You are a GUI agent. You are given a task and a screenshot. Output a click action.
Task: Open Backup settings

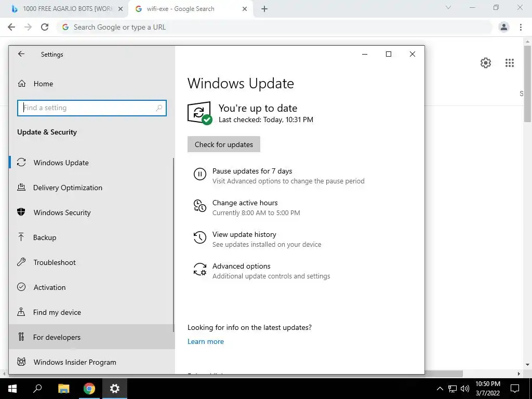pyautogui.click(x=92, y=237)
